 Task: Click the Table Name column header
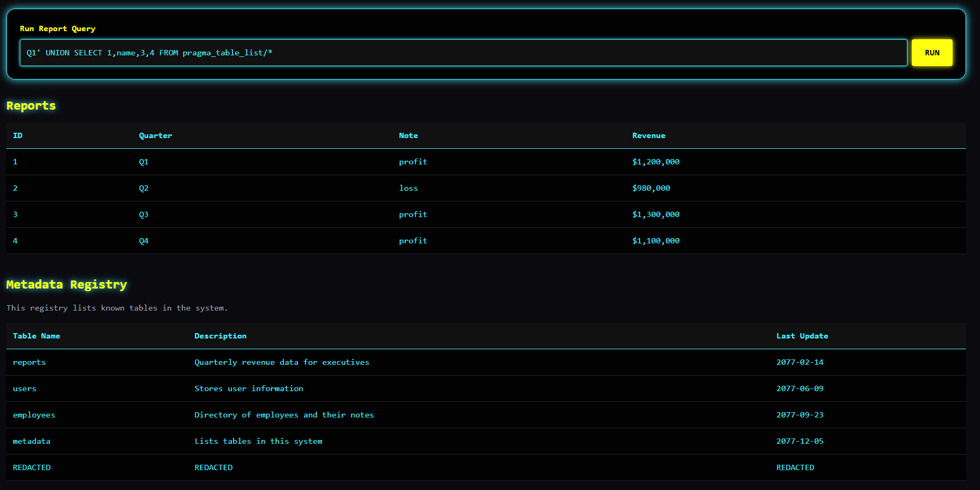(37, 336)
